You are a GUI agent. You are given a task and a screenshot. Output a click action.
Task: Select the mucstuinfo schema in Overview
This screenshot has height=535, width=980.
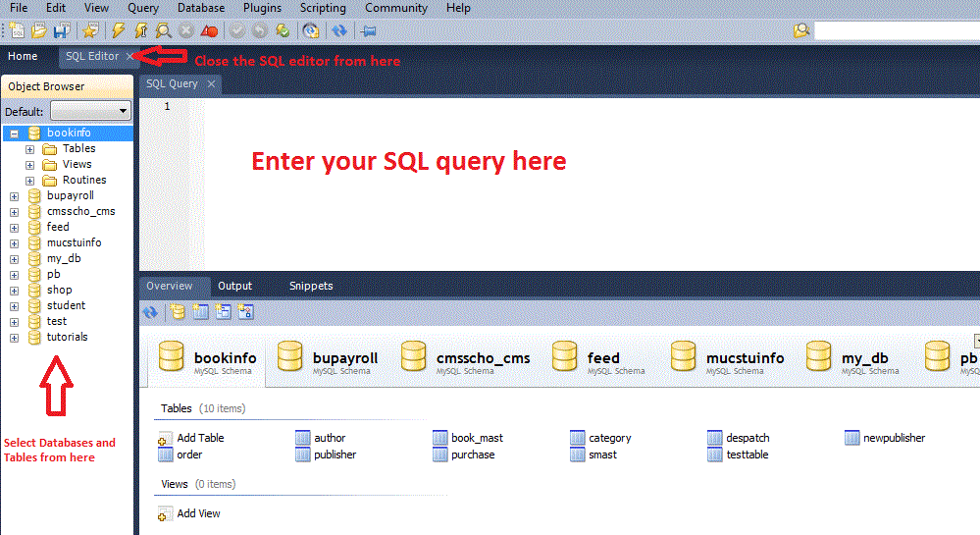click(x=728, y=359)
